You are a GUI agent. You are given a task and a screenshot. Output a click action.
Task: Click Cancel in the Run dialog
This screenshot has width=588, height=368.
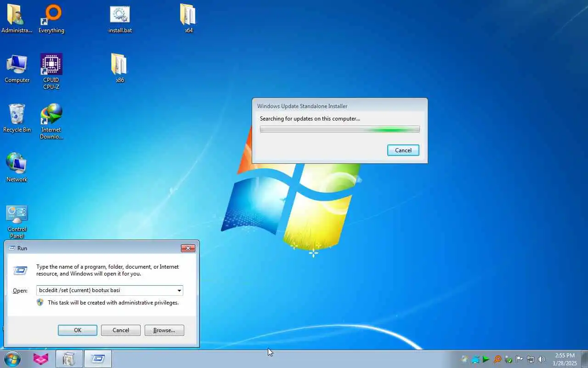point(121,330)
